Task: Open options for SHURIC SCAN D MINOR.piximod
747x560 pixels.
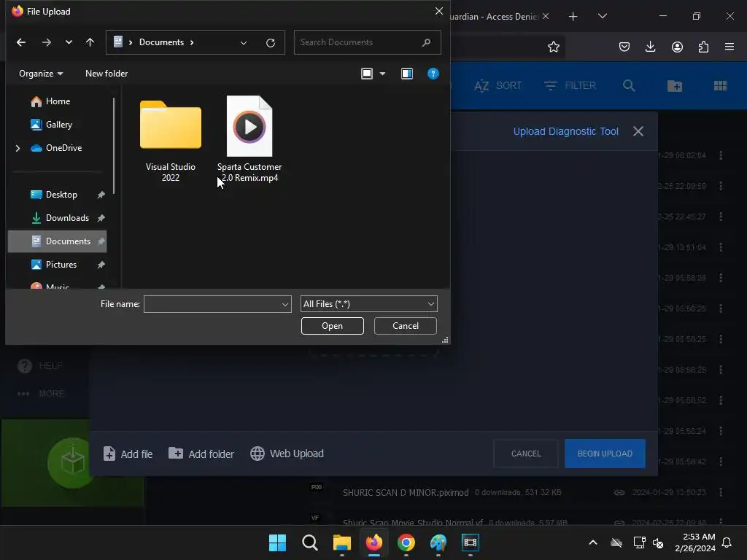Action: [720, 492]
